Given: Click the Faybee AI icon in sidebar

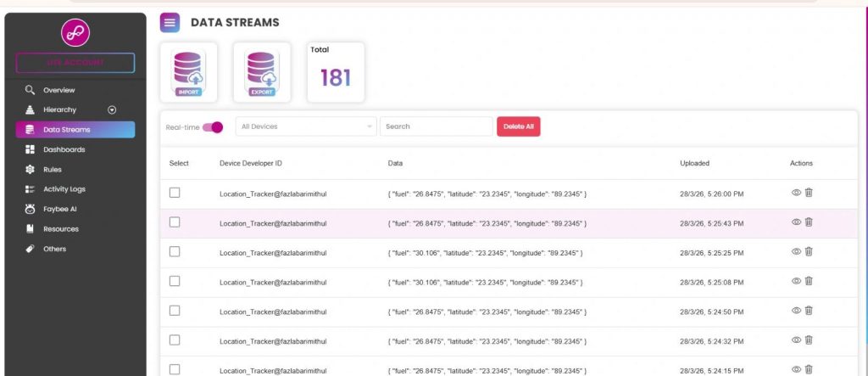Looking at the screenshot, I should point(31,209).
